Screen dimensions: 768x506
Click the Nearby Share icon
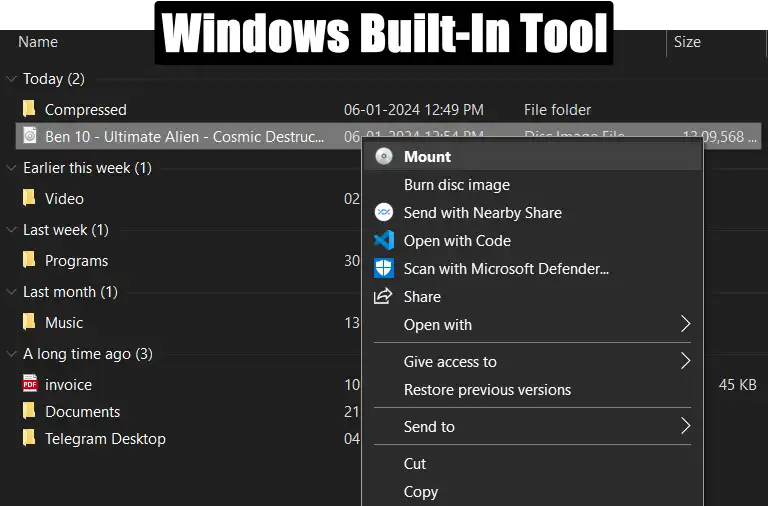[384, 213]
